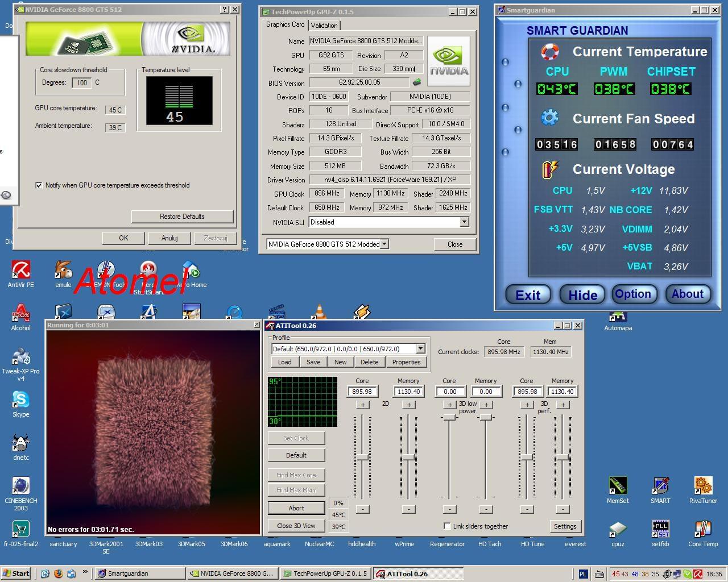This screenshot has height=582, width=728.
Task: Click the Load profile button in ATITool
Action: point(284,362)
